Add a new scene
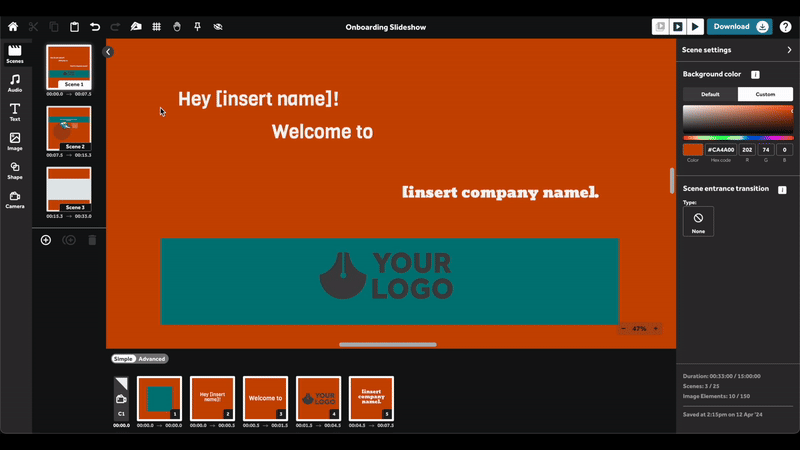 point(46,240)
